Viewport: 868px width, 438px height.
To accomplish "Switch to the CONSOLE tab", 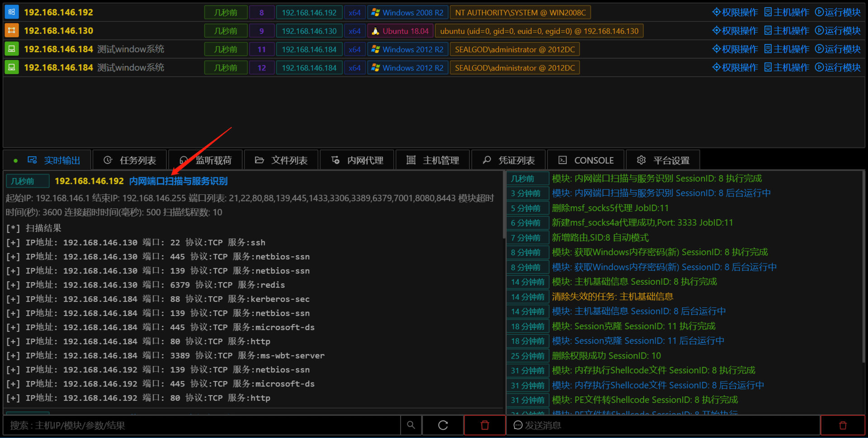I will (x=586, y=160).
